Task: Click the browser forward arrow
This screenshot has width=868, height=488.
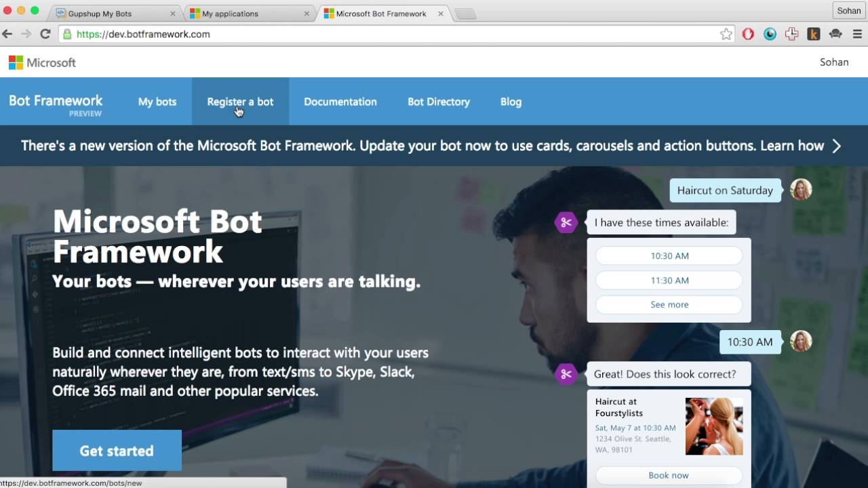Action: coord(26,34)
